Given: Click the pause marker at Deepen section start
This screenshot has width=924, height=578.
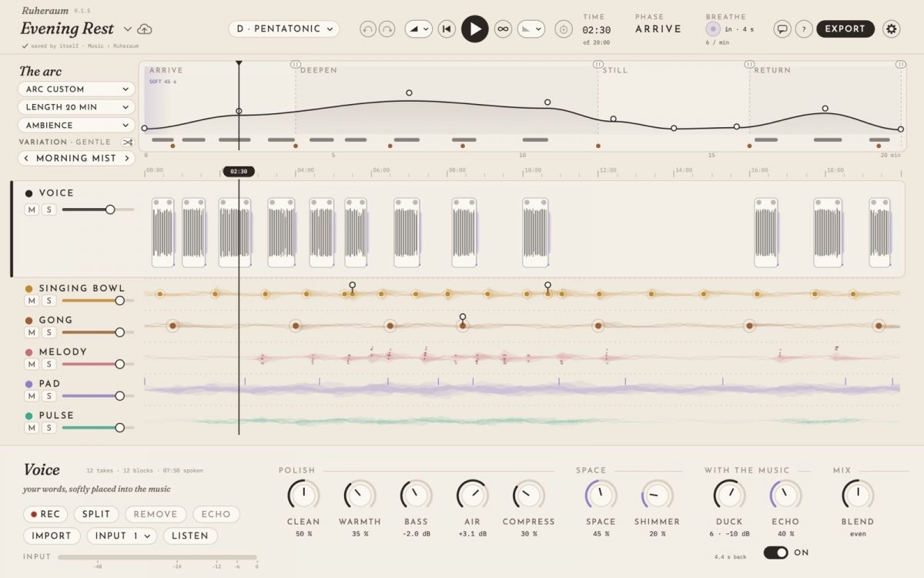Looking at the screenshot, I should (x=295, y=64).
